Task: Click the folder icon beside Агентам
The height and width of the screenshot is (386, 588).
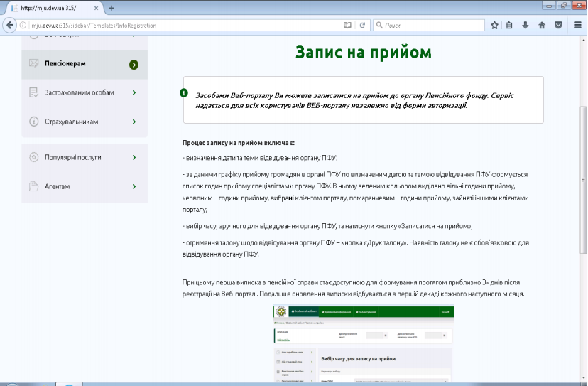Action: pos(34,186)
